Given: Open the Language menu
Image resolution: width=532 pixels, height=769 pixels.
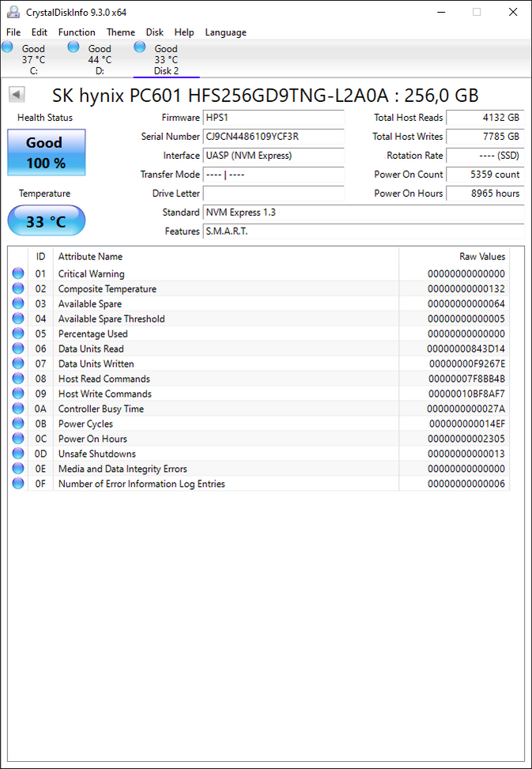Looking at the screenshot, I should pyautogui.click(x=225, y=32).
